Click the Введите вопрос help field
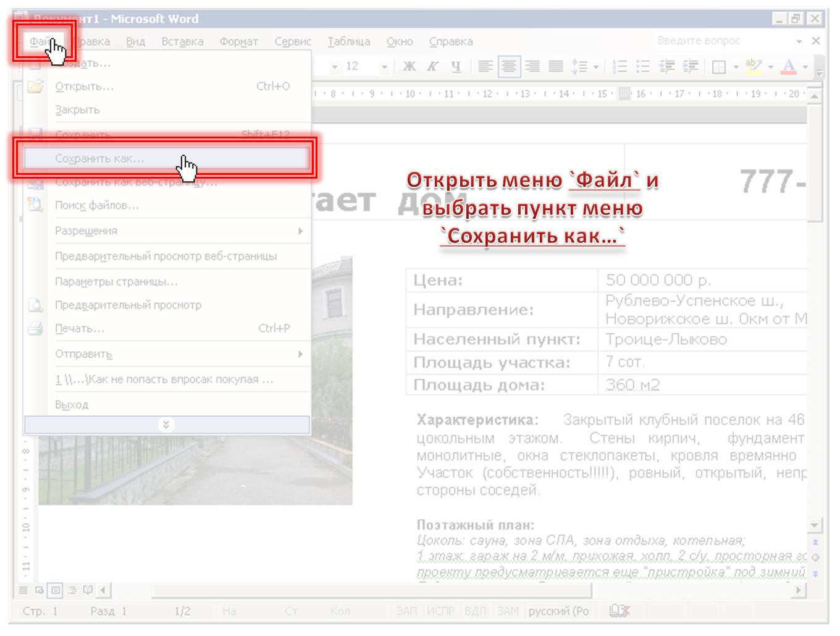840x636 pixels. click(723, 41)
